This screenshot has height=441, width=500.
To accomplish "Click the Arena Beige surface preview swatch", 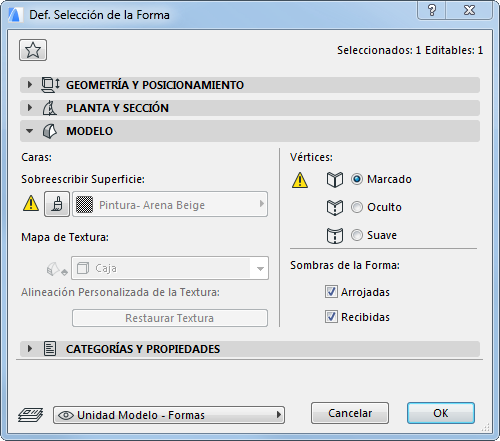I will 85,204.
